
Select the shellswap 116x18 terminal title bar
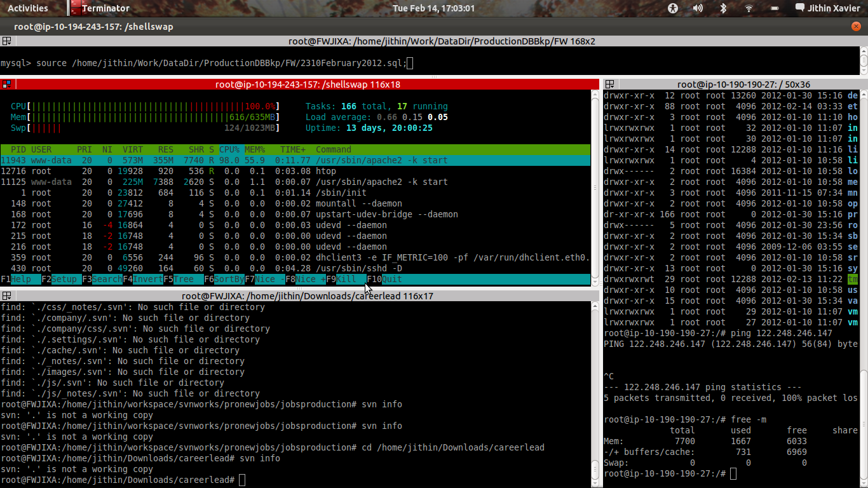tap(308, 84)
